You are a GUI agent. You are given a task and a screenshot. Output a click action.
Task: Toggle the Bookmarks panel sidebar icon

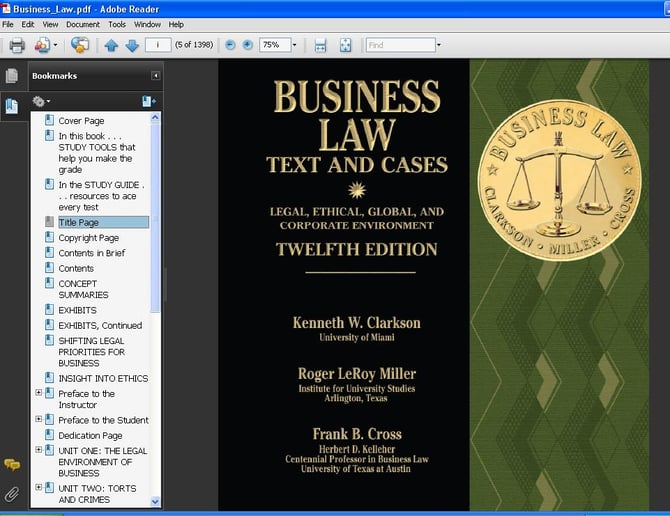[x=12, y=106]
